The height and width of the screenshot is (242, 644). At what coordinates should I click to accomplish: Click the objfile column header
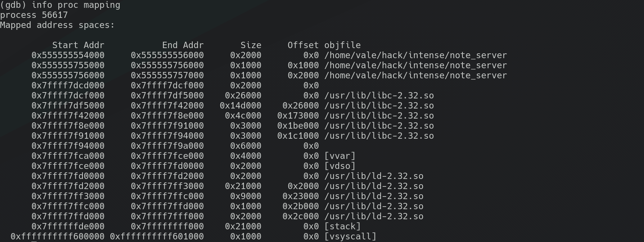(343, 45)
